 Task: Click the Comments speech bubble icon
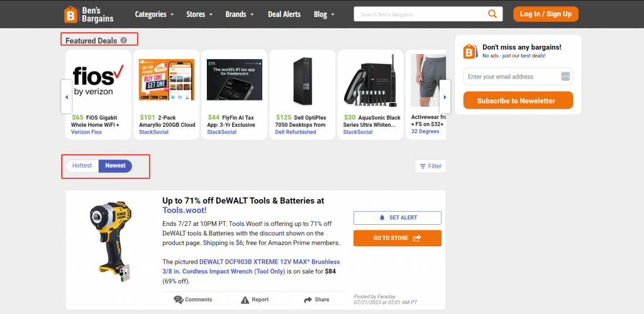tap(178, 300)
